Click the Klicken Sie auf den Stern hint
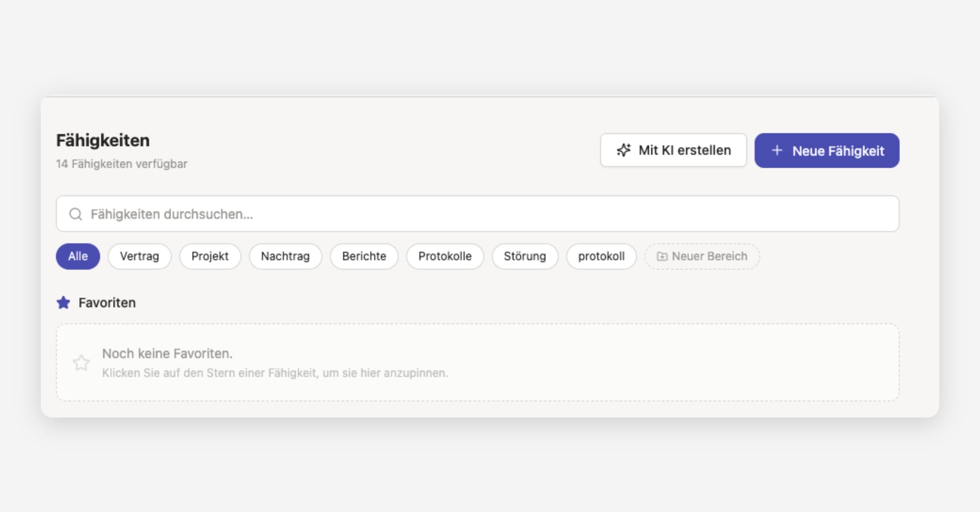This screenshot has height=512, width=980. coord(275,373)
